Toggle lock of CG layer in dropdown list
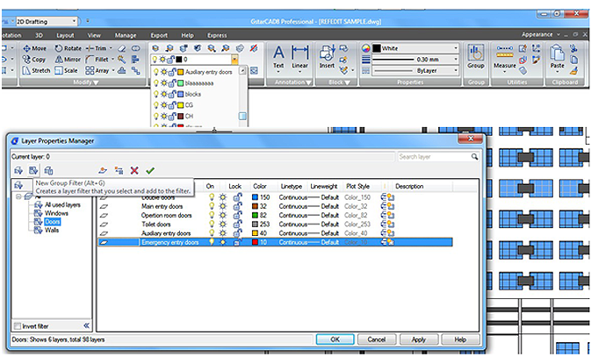591x364 pixels. click(172, 105)
